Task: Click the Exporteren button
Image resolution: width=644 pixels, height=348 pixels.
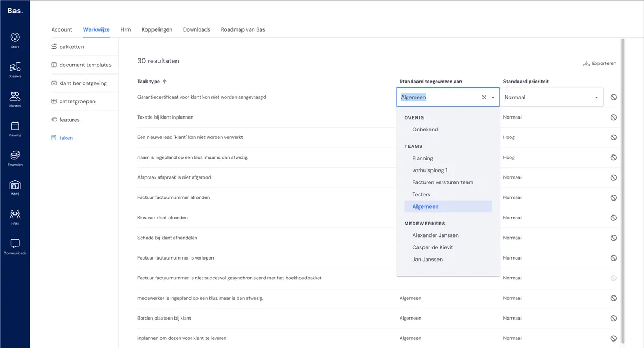Action: click(x=599, y=63)
